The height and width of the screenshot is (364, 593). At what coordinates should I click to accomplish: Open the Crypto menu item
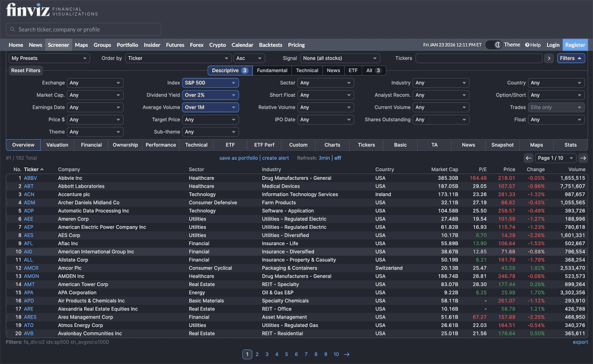[x=218, y=45]
